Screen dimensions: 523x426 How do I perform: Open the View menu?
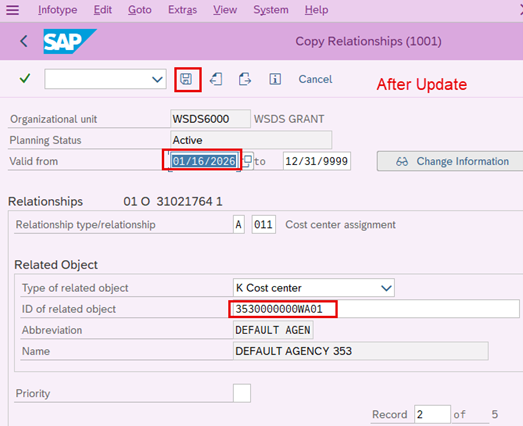[x=225, y=10]
